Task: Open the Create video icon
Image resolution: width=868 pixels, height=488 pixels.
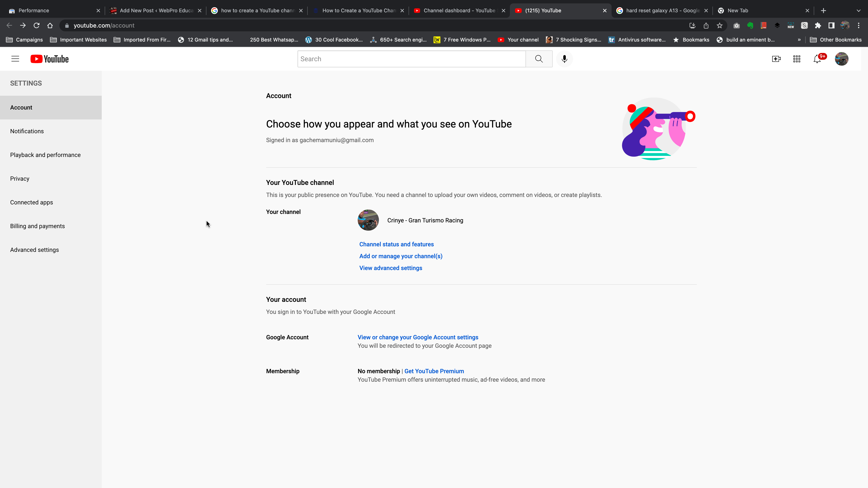Action: [x=776, y=59]
